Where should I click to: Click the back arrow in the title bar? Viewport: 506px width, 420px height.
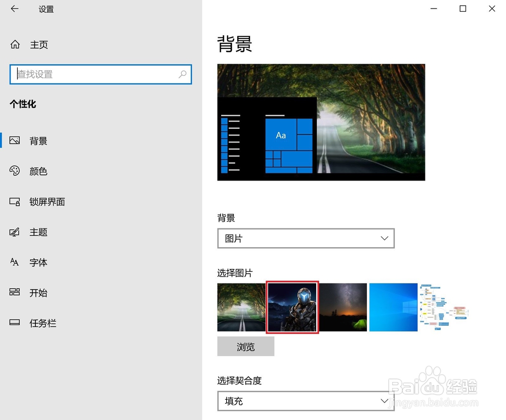14,9
